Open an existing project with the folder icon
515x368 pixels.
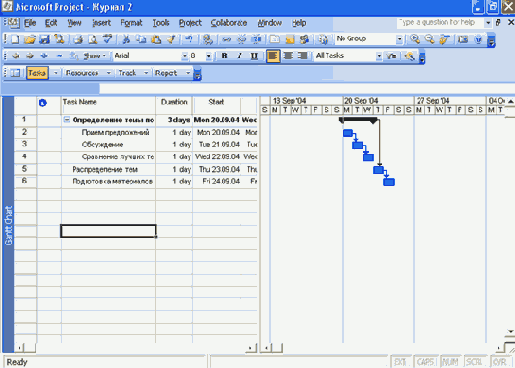tap(30, 39)
